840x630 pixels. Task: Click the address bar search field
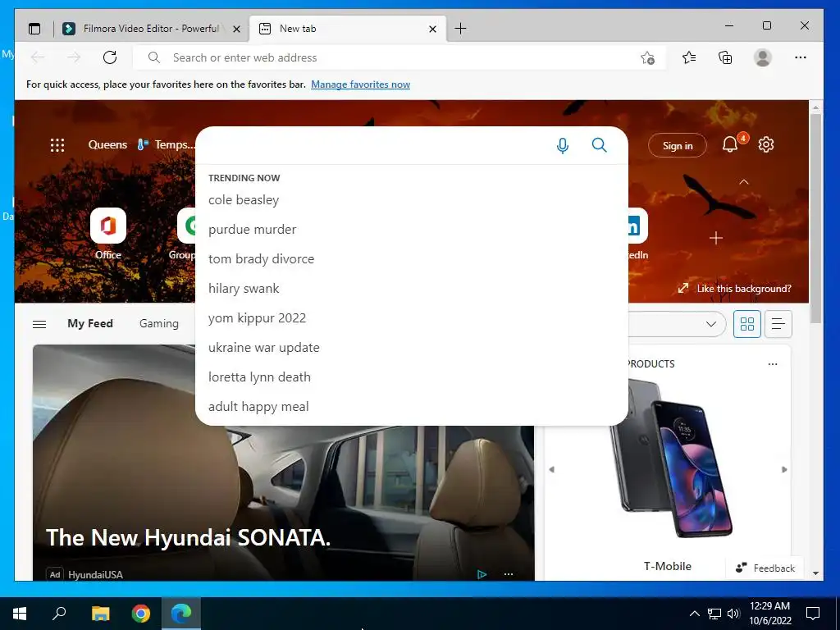[399, 57]
